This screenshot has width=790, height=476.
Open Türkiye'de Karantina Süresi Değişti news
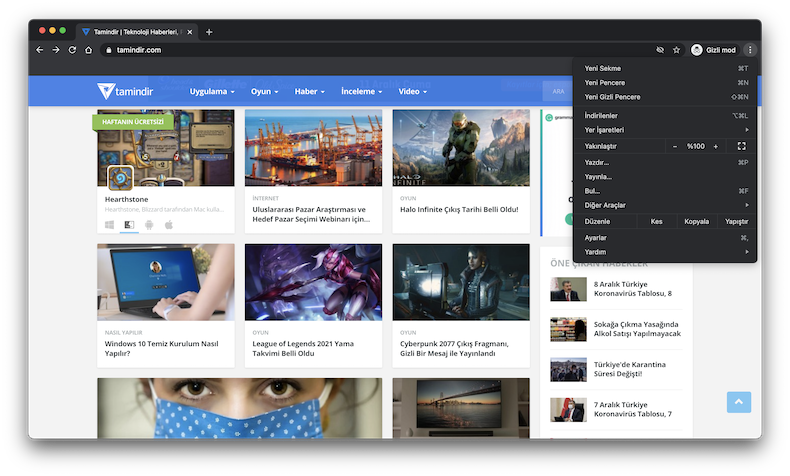pyautogui.click(x=629, y=369)
